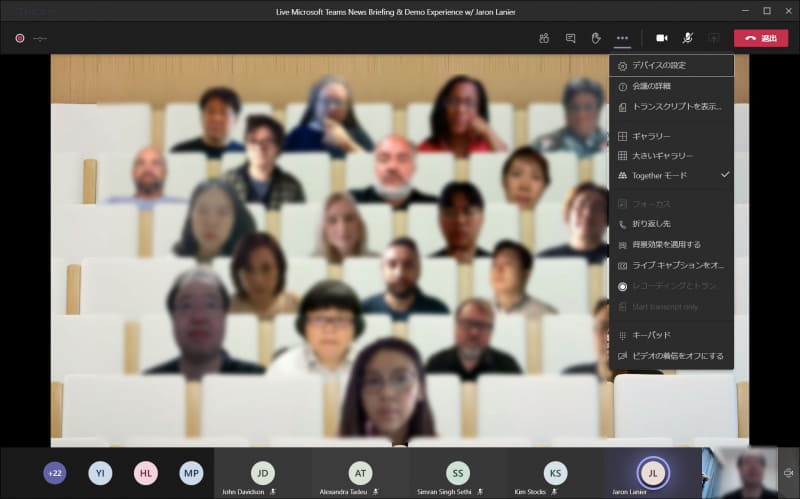Switch to 大きいギャラリー view
800x499 pixels.
pos(671,156)
